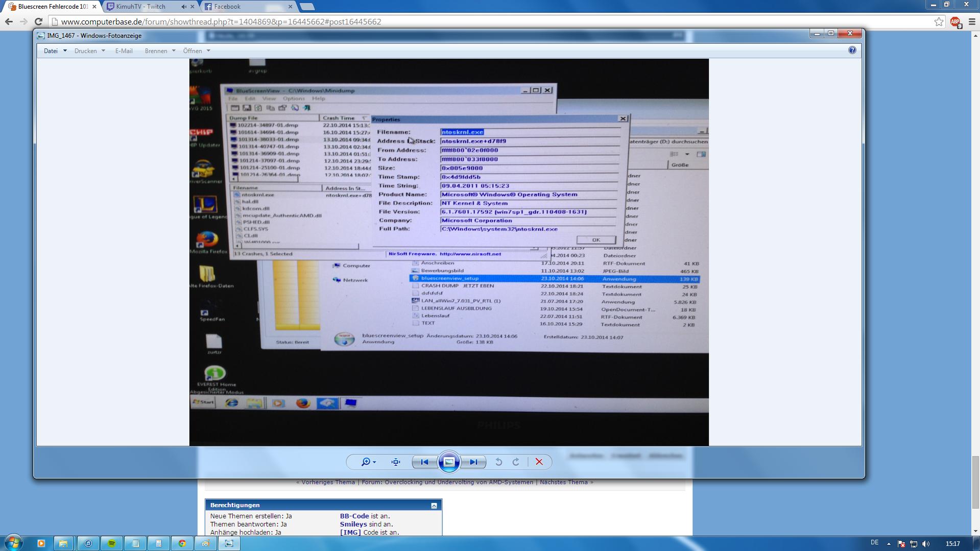Image resolution: width=980 pixels, height=551 pixels.
Task: Click the displayed IMG_1467 photo
Action: point(449,252)
